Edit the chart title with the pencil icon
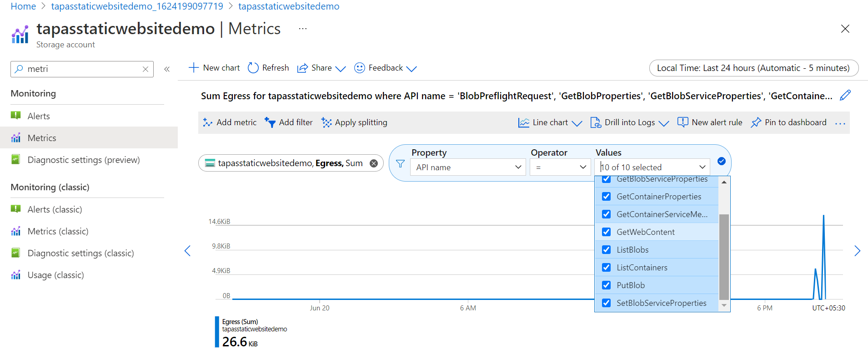The height and width of the screenshot is (350, 868). tap(845, 96)
